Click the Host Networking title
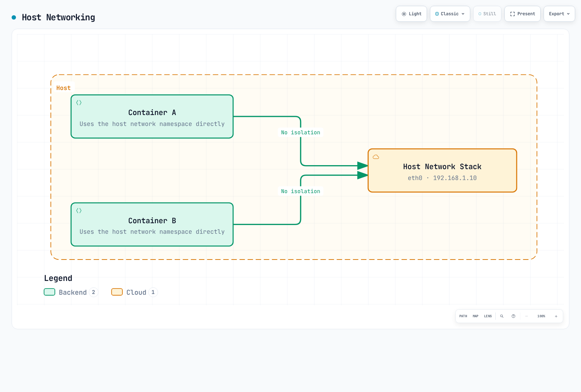 pyautogui.click(x=58, y=17)
